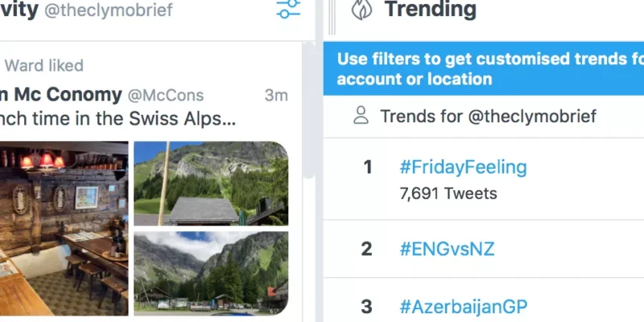Screen dimensions: 644x322
Task: View the top-right mountain slope photo
Action: [x=210, y=183]
